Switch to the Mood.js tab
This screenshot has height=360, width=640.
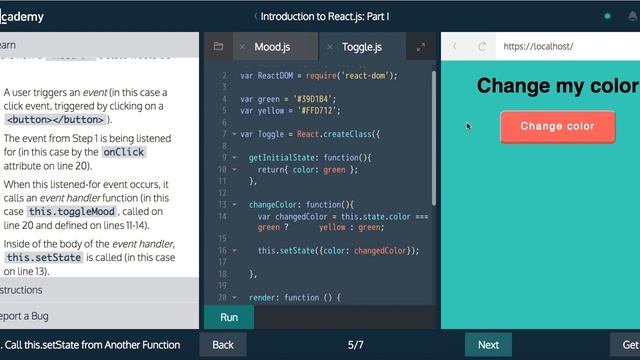pos(272,47)
